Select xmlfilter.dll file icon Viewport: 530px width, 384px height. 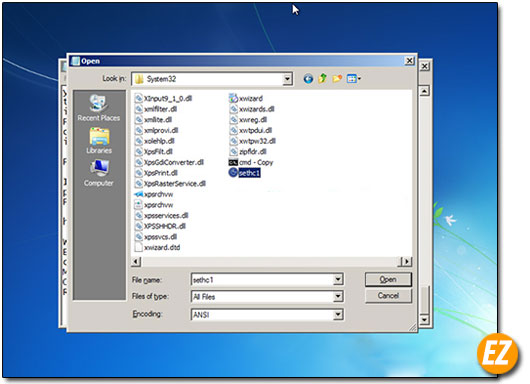[x=139, y=109]
